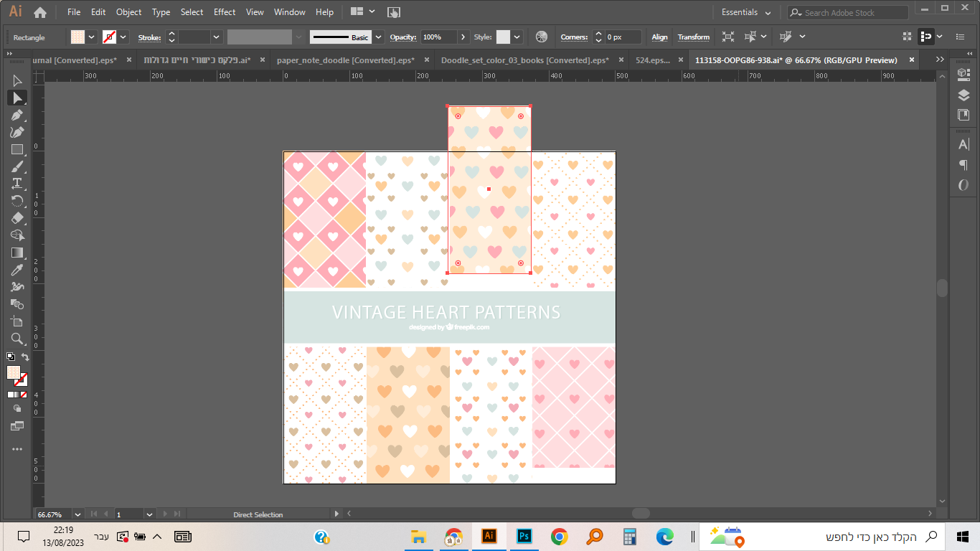Reset to default fill and stroke

[11, 357]
